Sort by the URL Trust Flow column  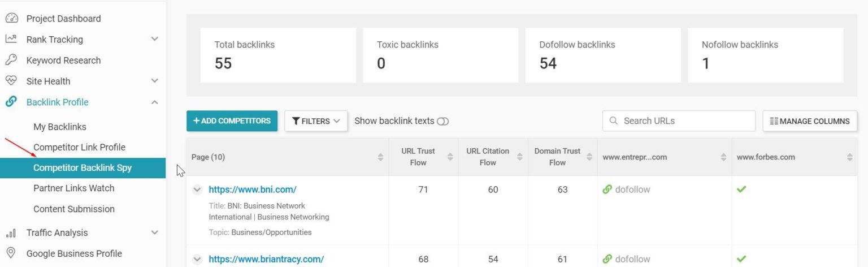click(450, 157)
